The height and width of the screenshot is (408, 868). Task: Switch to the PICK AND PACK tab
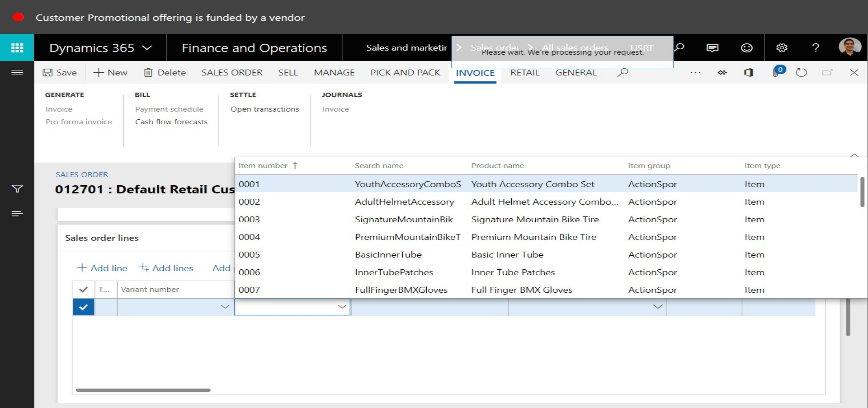pyautogui.click(x=405, y=73)
